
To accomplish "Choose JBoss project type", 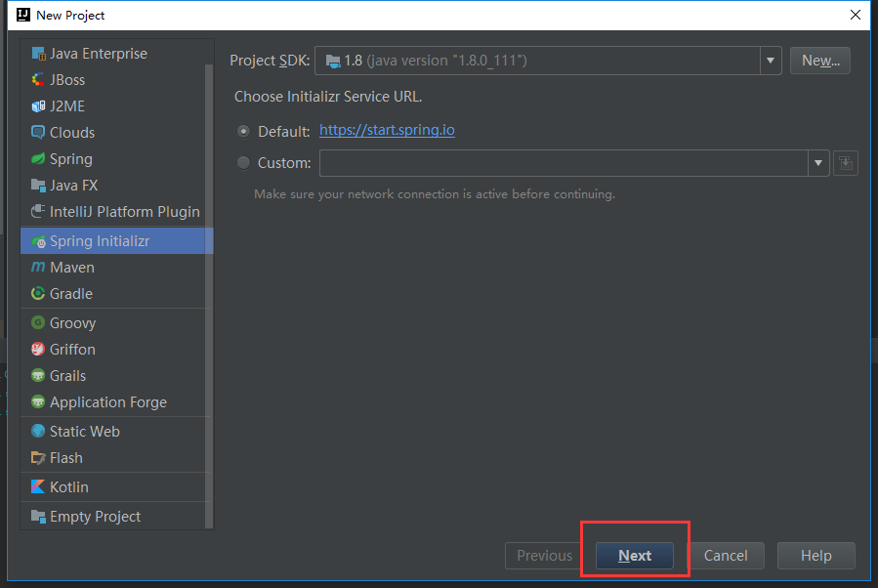I will coord(112,80).
